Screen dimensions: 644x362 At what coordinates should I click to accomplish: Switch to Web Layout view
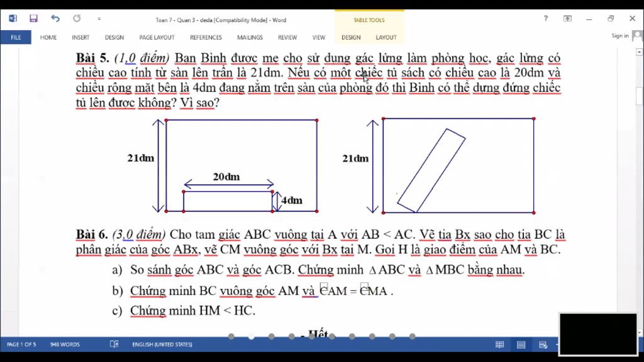pyautogui.click(x=543, y=345)
